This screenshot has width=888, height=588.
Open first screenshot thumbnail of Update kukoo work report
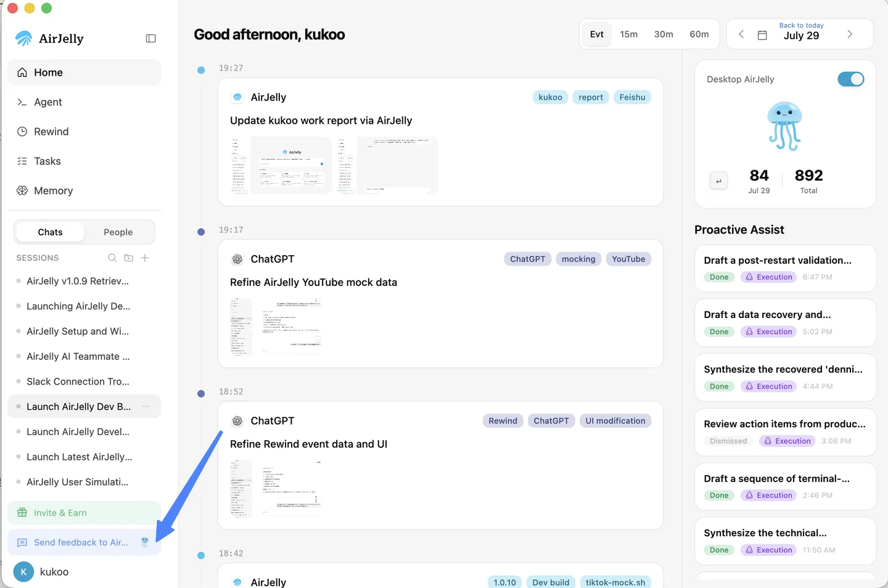[x=281, y=166]
